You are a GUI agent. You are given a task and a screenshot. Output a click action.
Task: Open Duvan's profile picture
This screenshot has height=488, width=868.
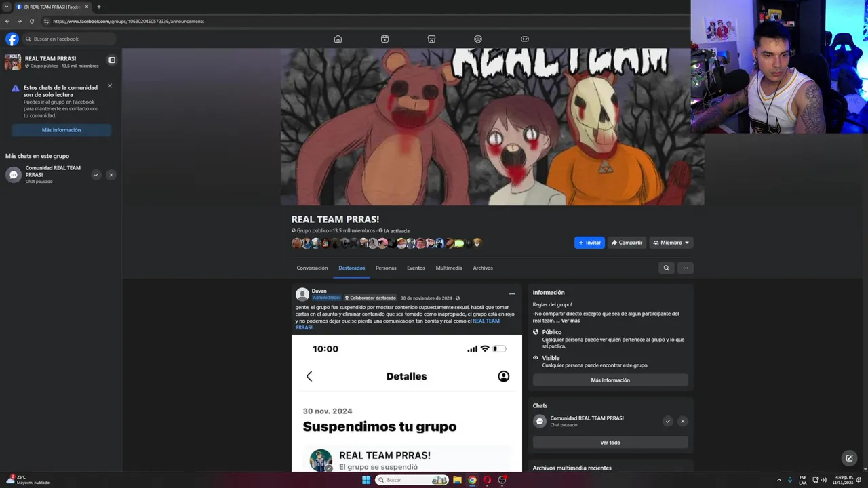coord(302,294)
